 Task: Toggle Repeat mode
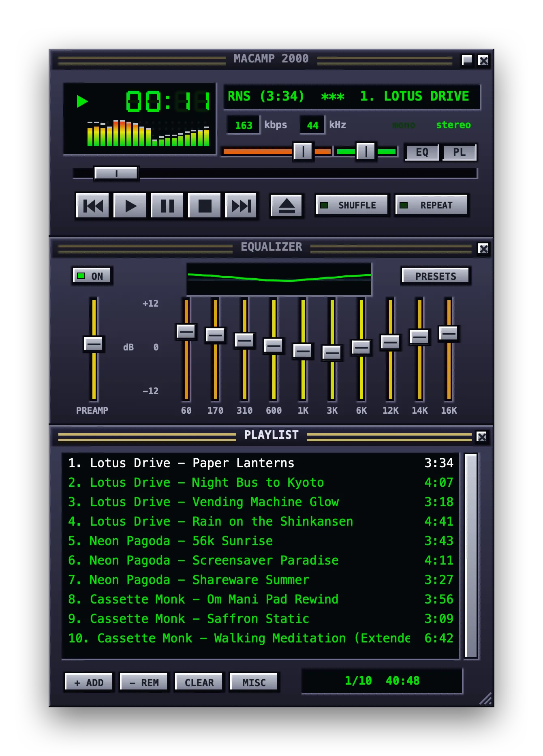tap(431, 205)
